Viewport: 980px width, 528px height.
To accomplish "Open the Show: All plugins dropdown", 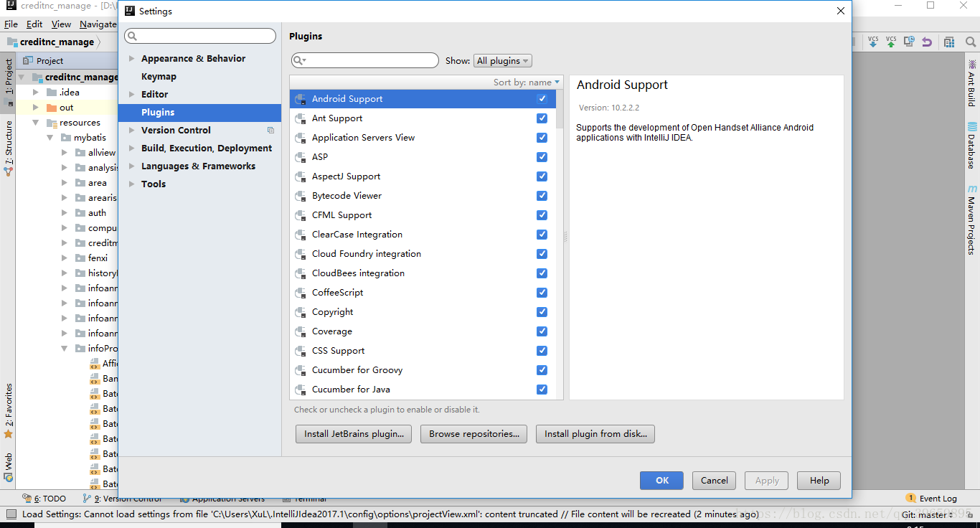I will click(x=503, y=61).
